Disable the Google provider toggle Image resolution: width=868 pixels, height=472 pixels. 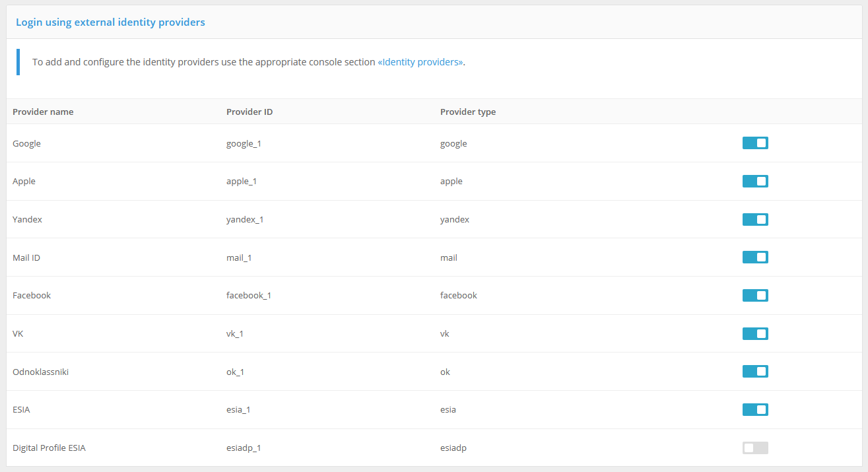pyautogui.click(x=755, y=143)
